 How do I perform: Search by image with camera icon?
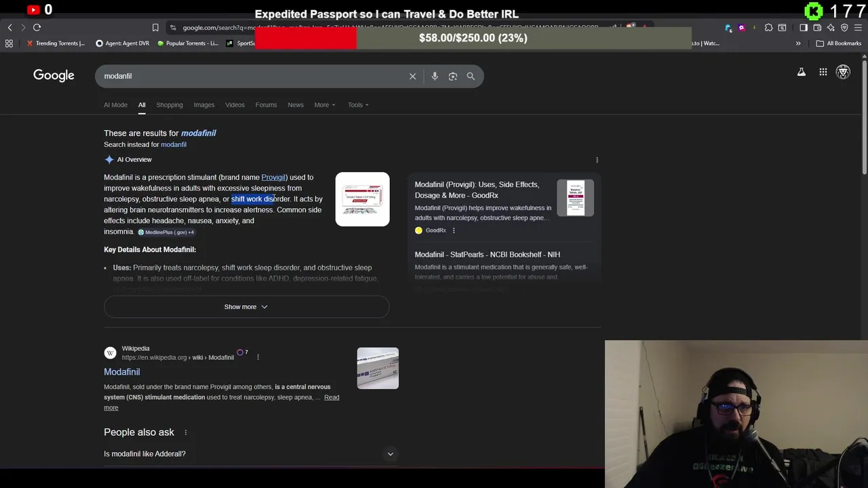[453, 77]
